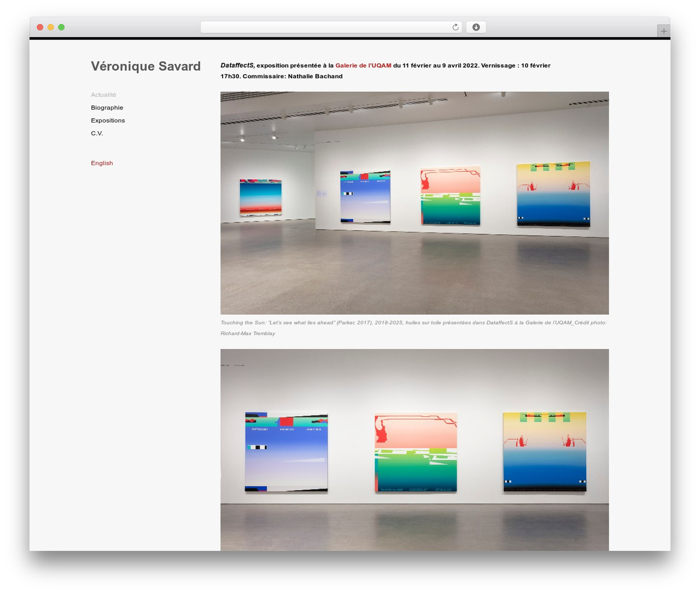
Task: Add a new tab with the plus icon
Action: [663, 31]
